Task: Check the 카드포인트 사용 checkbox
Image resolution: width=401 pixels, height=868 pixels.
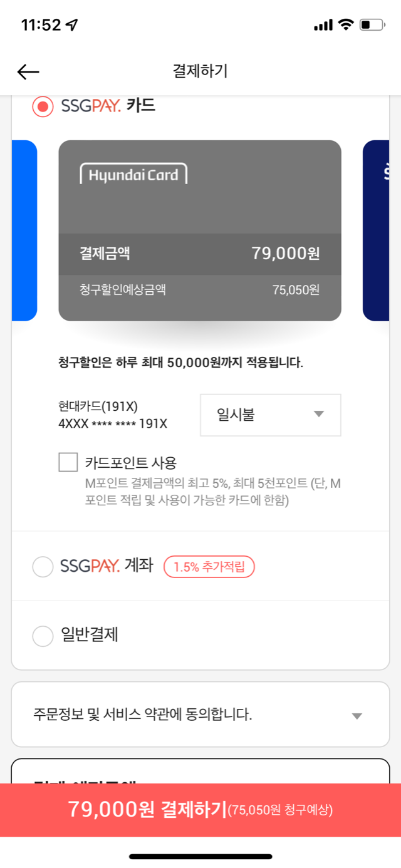Action: pyautogui.click(x=68, y=463)
